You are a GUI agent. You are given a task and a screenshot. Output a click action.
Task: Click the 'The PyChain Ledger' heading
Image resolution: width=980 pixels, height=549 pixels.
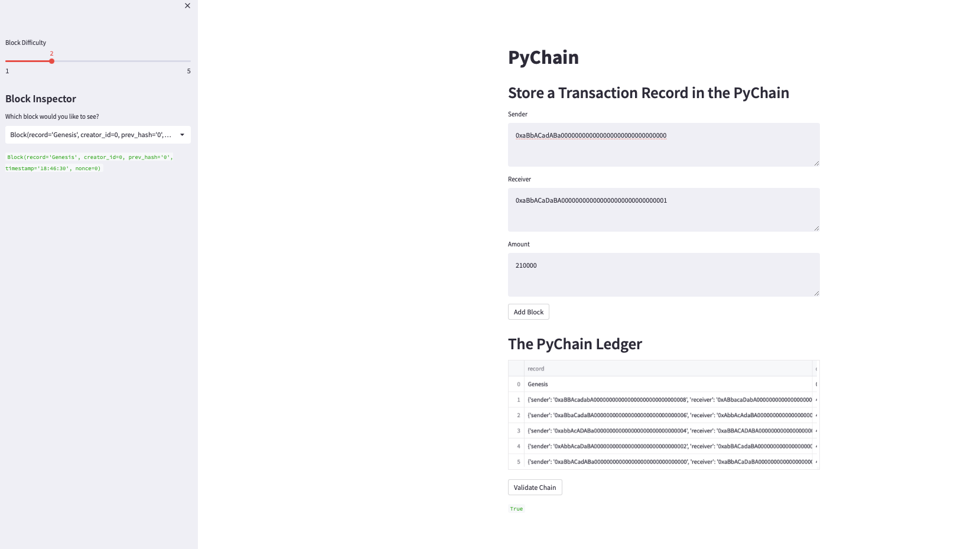(575, 344)
